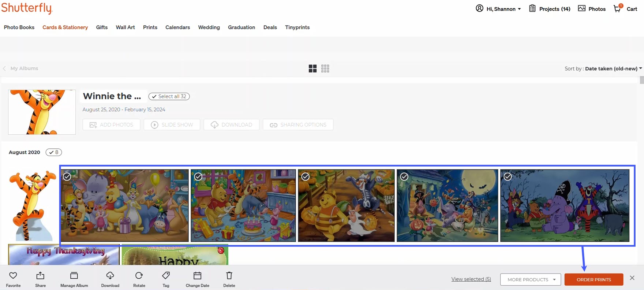
Task: Open the Wedding menu
Action: pos(209,27)
